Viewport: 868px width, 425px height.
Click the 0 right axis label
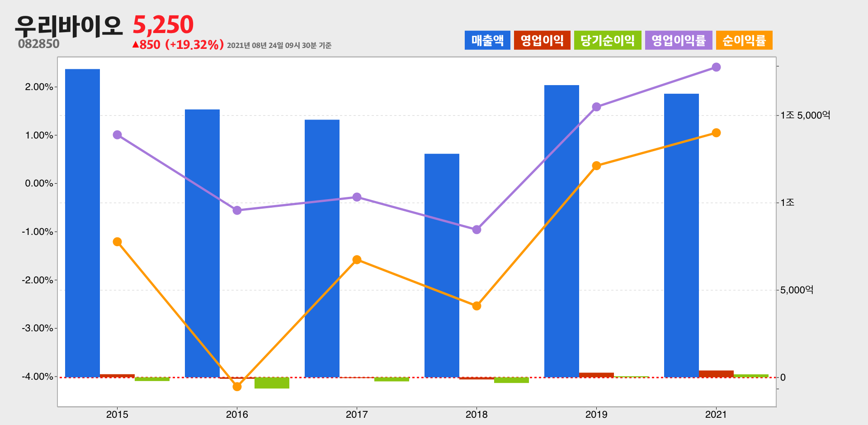783,377
